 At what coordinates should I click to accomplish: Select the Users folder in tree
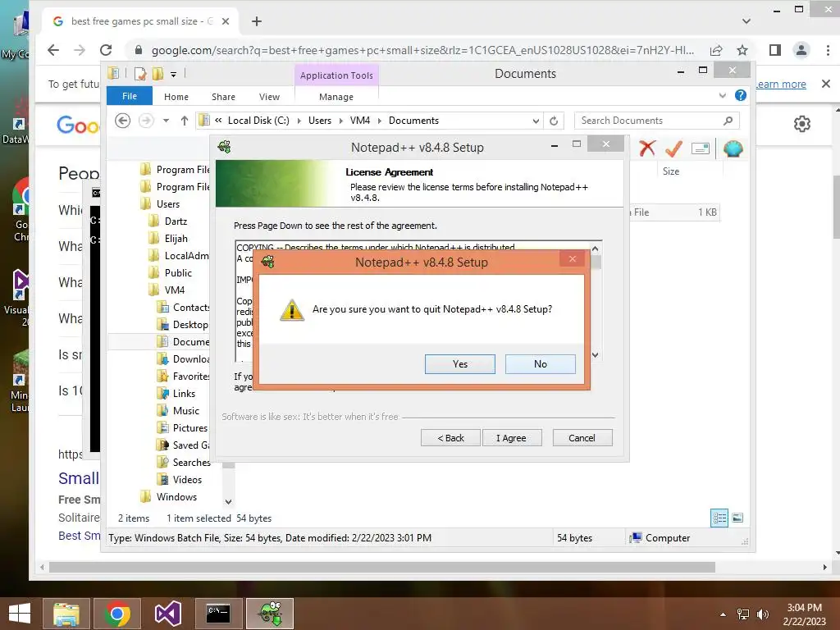click(167, 204)
